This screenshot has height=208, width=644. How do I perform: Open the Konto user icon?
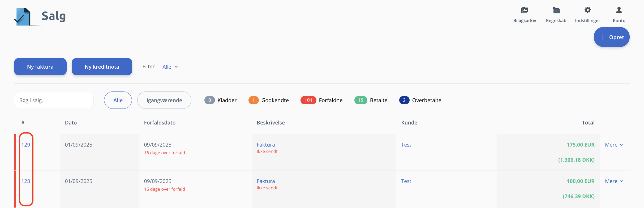pos(619,10)
